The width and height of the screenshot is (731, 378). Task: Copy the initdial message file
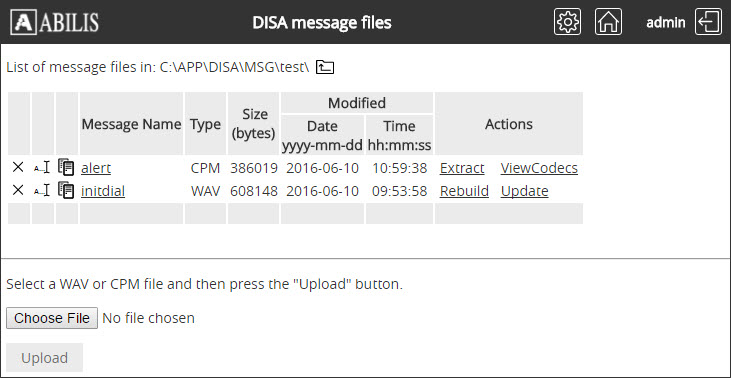pyautogui.click(x=66, y=190)
